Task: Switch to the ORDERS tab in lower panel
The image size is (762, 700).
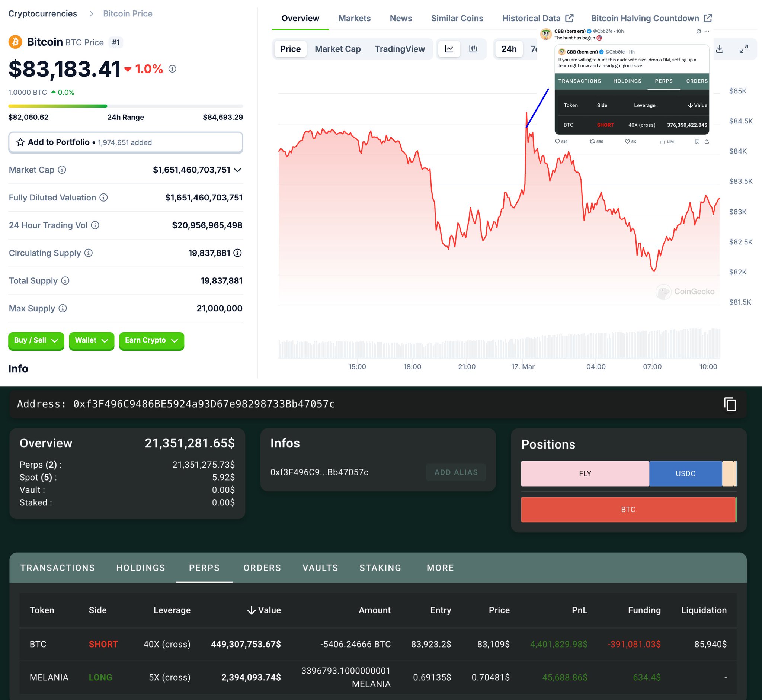Action: [262, 568]
